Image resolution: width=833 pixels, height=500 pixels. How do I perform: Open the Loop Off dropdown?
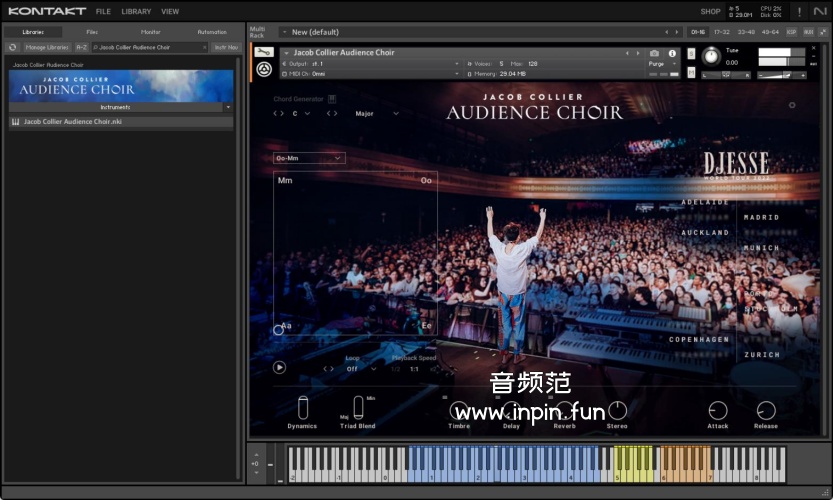361,369
